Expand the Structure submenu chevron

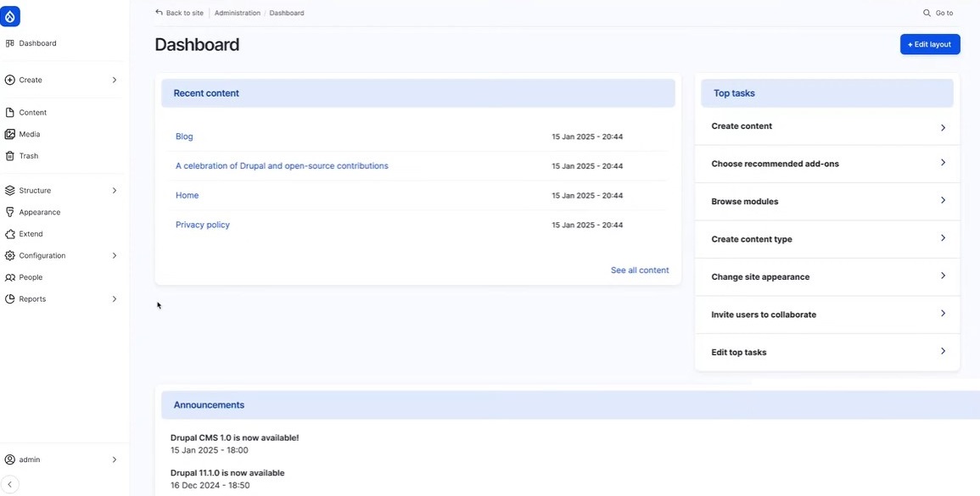pos(115,191)
